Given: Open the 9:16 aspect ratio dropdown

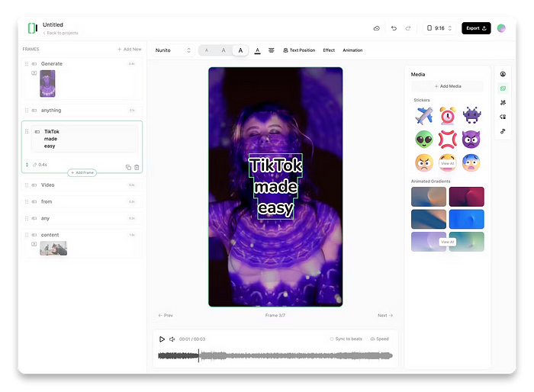Looking at the screenshot, I should pos(439,28).
